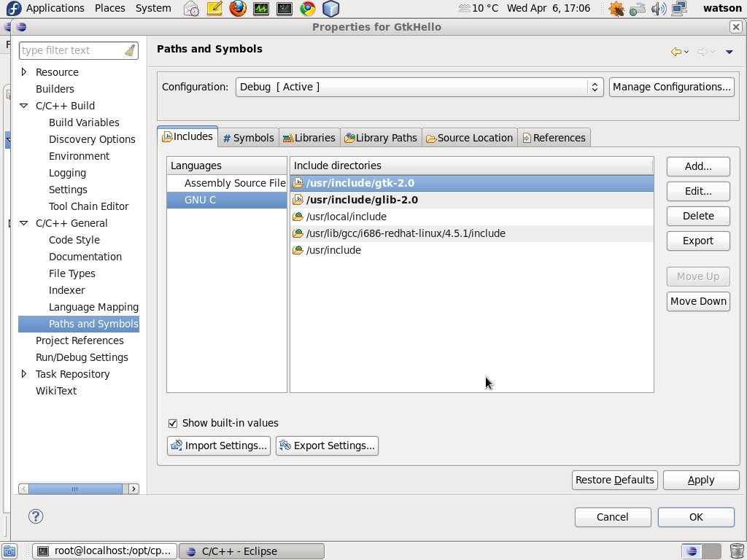Open the System menu

pos(153,8)
